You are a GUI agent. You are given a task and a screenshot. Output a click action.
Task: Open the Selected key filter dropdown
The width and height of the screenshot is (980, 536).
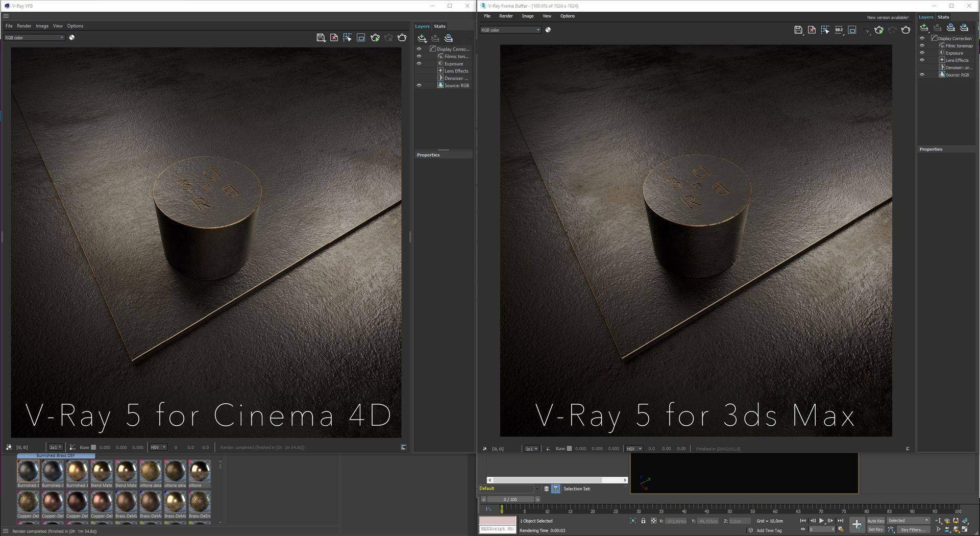908,521
